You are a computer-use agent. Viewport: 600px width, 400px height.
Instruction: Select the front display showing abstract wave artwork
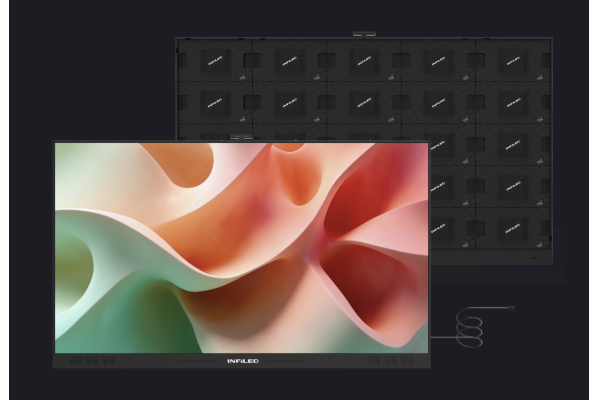pyautogui.click(x=241, y=254)
